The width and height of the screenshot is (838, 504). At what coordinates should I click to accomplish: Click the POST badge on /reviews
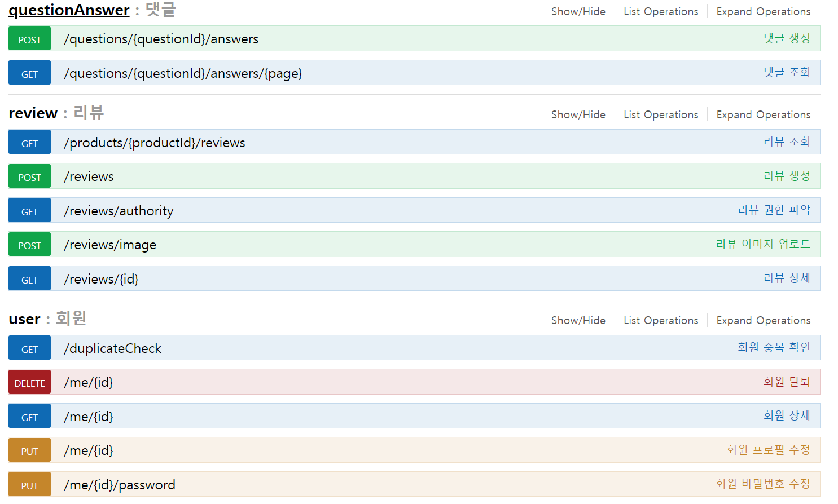pos(29,176)
